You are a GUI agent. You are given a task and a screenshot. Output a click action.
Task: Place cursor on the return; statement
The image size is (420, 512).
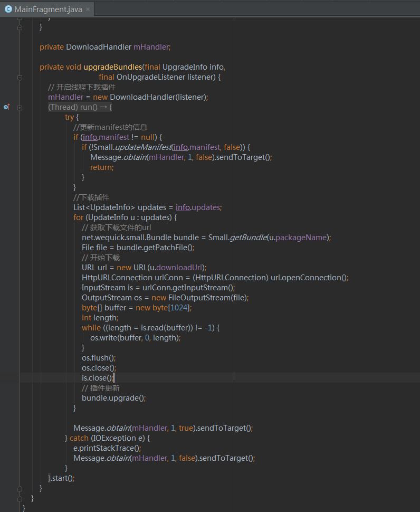tap(101, 167)
